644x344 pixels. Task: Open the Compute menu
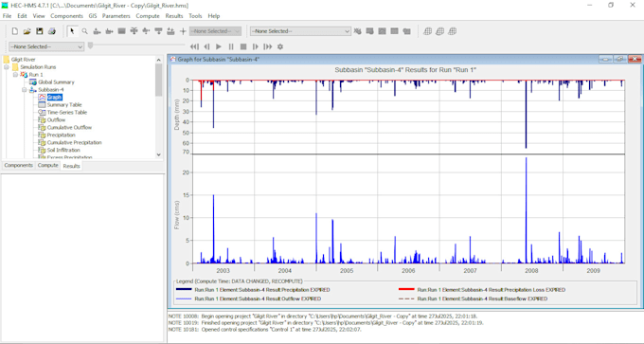click(148, 16)
